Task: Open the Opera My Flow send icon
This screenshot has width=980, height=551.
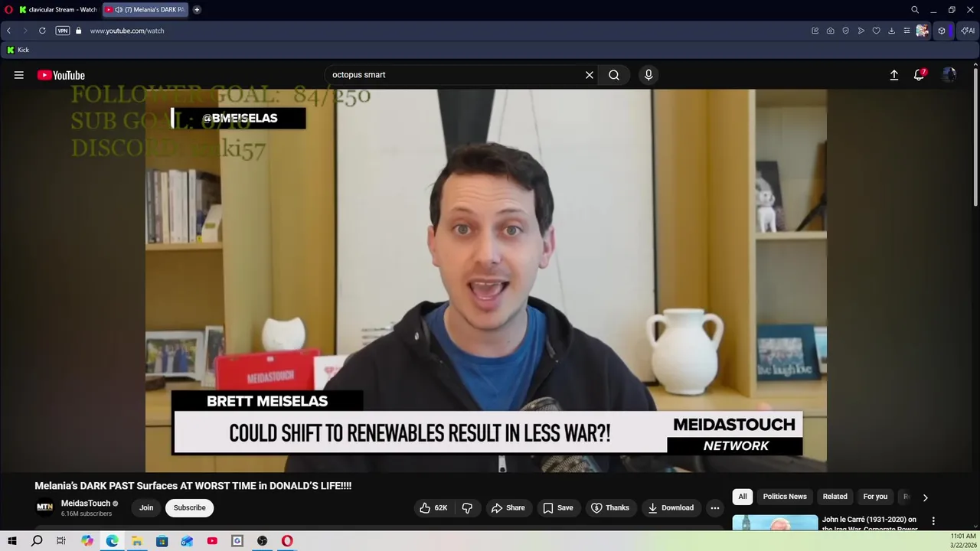Action: tap(861, 31)
